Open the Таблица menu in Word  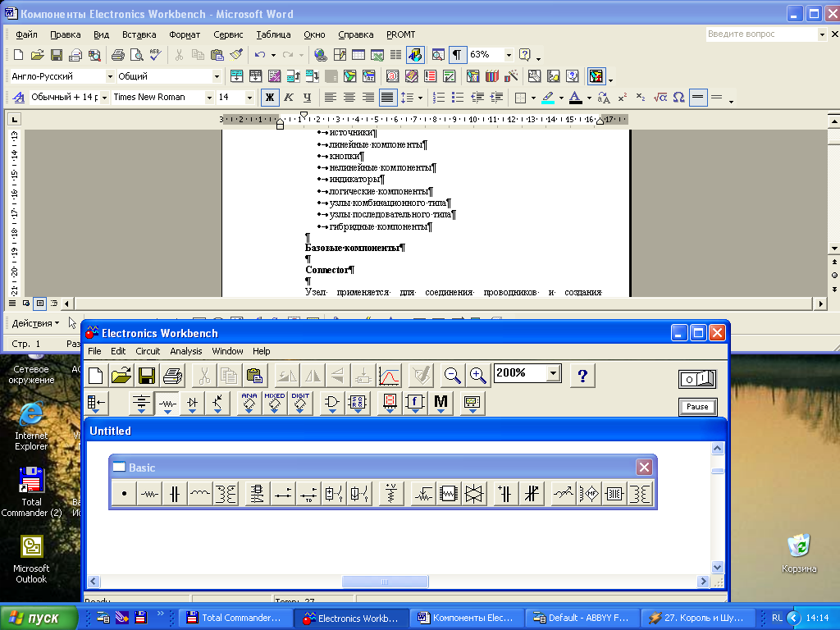click(x=273, y=34)
